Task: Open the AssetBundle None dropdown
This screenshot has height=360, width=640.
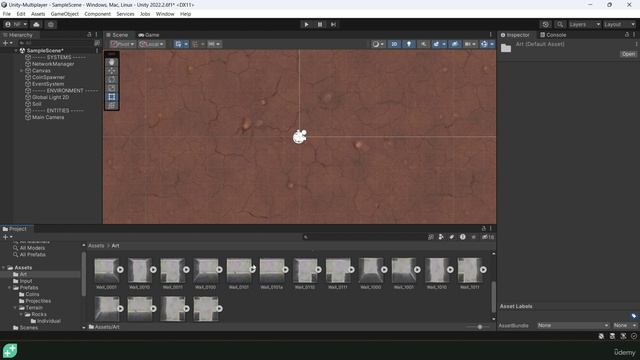Action: click(x=572, y=325)
